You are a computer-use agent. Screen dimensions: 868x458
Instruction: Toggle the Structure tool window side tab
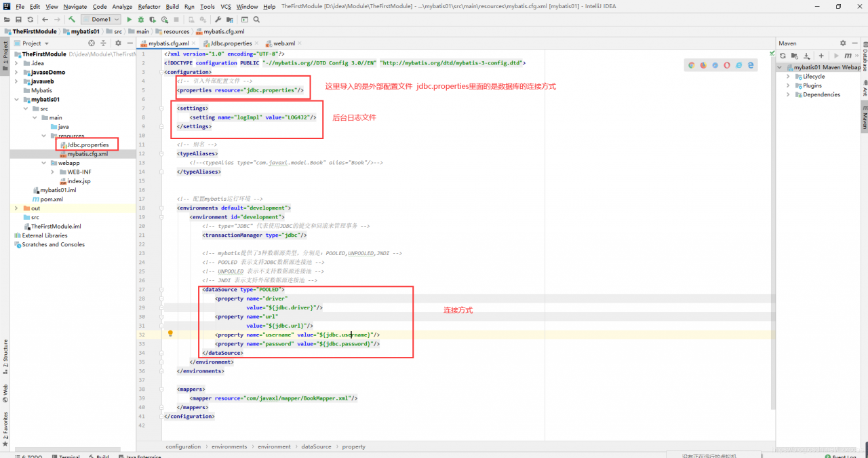(x=5, y=353)
